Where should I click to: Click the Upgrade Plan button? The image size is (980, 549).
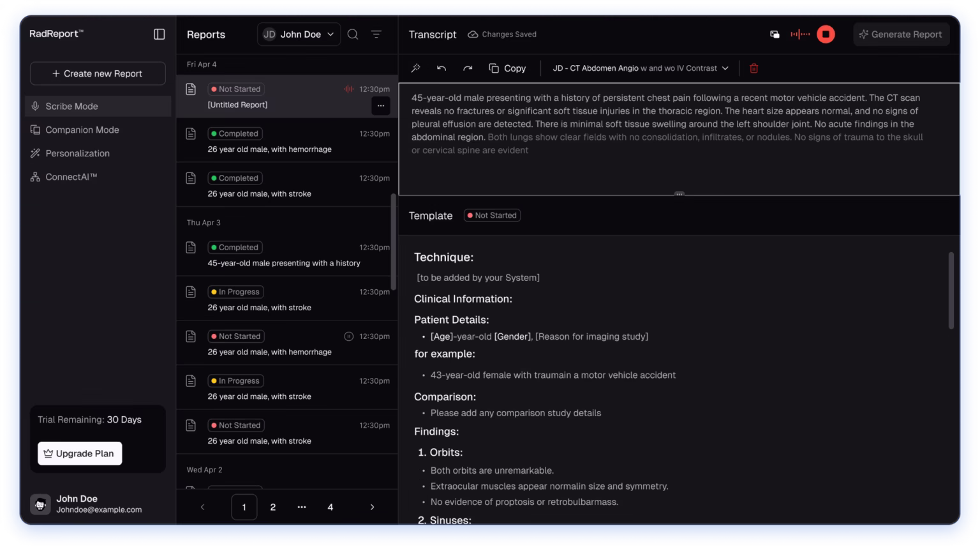(80, 453)
